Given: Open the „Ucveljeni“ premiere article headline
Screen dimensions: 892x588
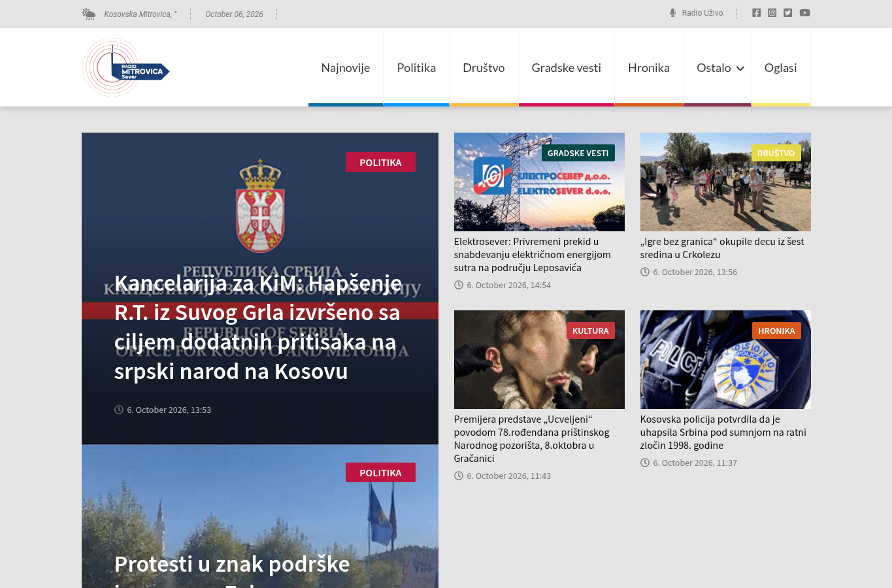Looking at the screenshot, I should click(532, 439).
